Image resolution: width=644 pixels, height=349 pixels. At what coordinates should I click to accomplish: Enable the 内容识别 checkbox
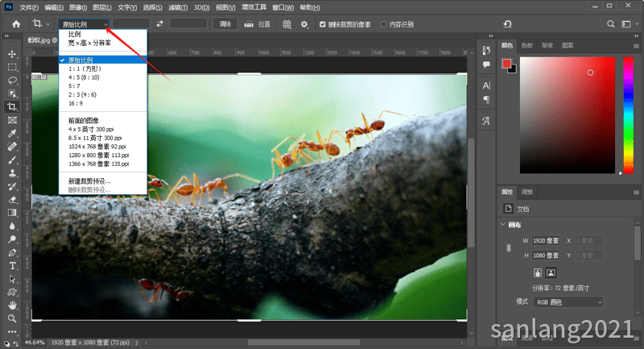pyautogui.click(x=384, y=24)
